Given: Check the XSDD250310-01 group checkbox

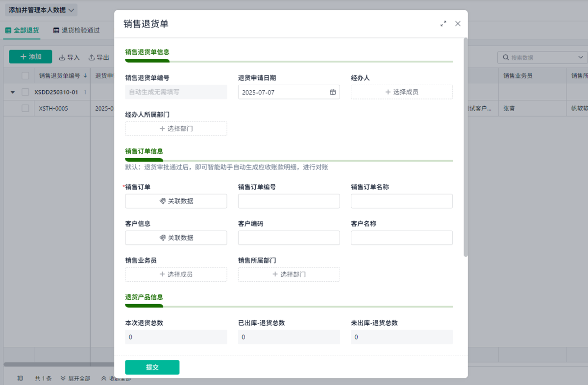Looking at the screenshot, I should click(25, 92).
